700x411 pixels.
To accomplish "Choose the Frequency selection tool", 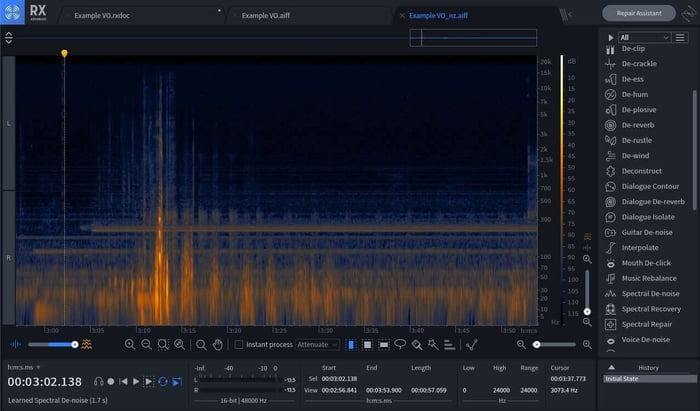I will (383, 345).
